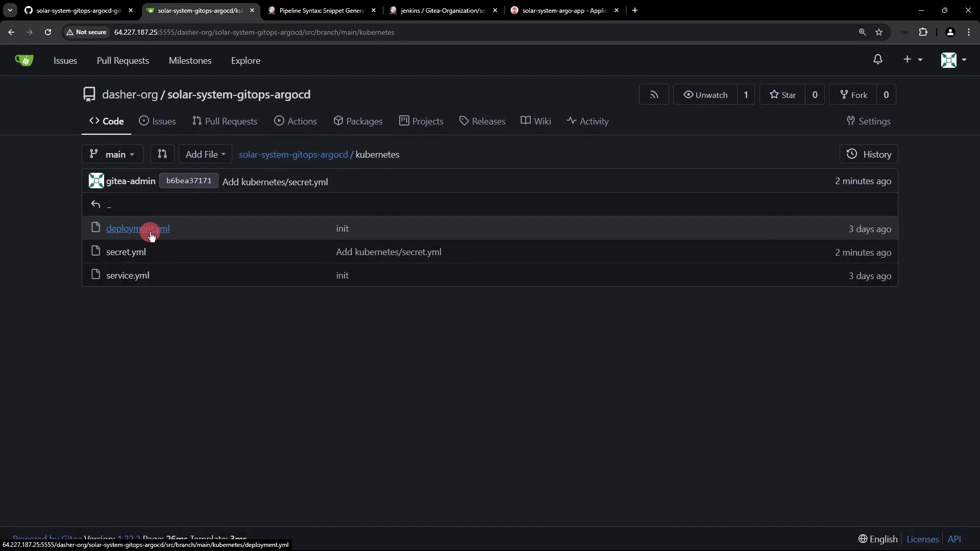Open the secret.yml file
The height and width of the screenshot is (551, 980).
(x=126, y=252)
